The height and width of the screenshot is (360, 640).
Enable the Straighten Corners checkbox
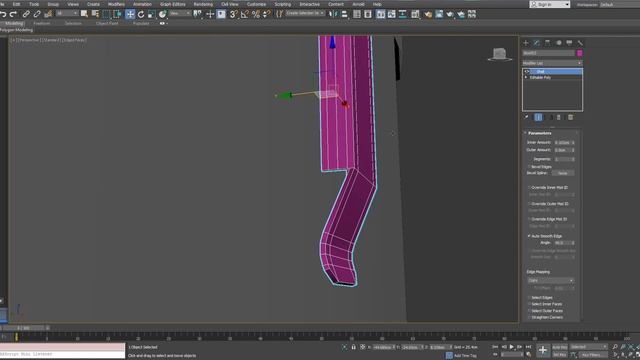tap(529, 317)
